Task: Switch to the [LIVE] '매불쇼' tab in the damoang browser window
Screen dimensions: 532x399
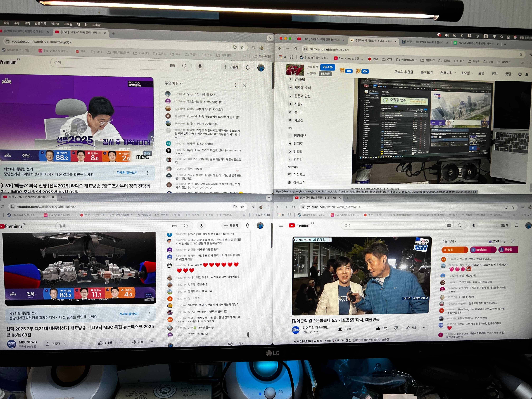Action: pyautogui.click(x=321, y=39)
